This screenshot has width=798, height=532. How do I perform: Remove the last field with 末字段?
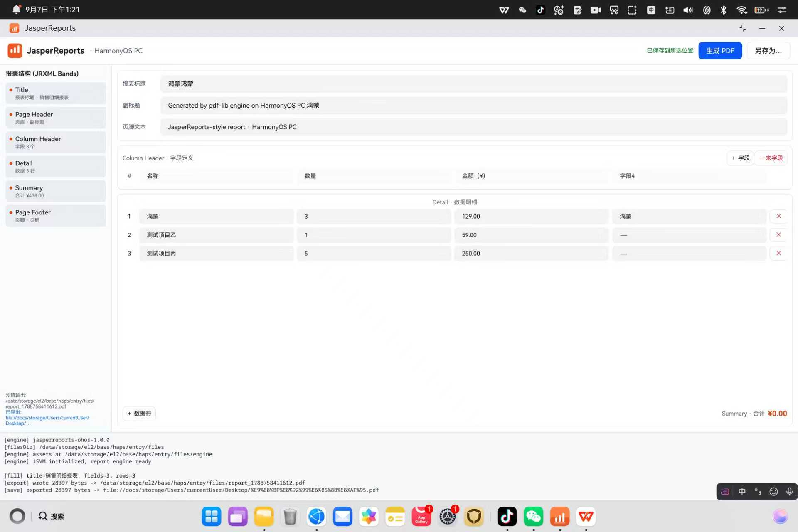click(770, 158)
